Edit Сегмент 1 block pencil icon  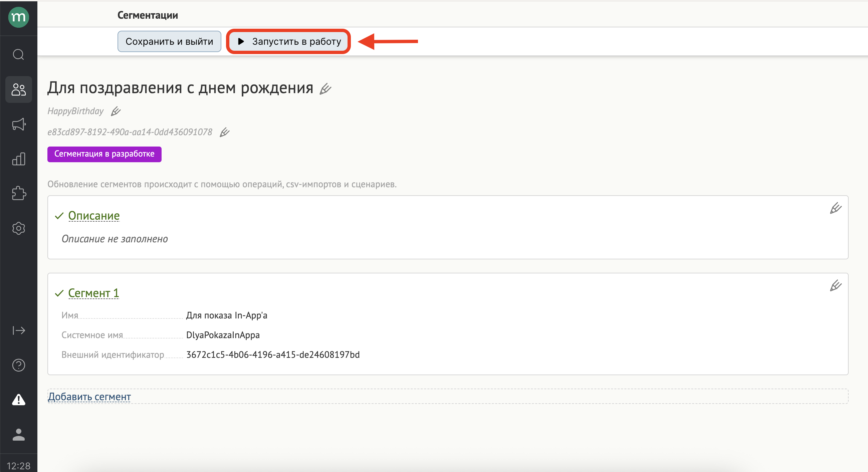(x=836, y=286)
